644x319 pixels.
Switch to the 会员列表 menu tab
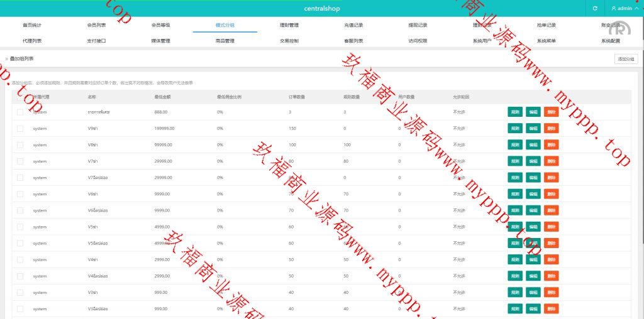96,25
